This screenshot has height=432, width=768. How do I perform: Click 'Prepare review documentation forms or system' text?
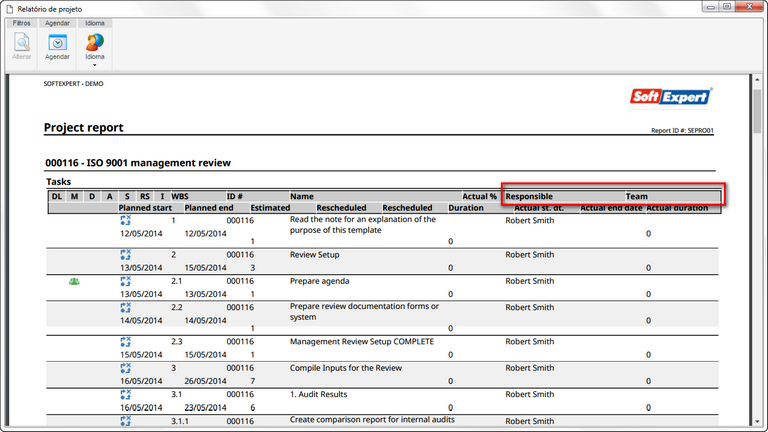pyautogui.click(x=364, y=312)
